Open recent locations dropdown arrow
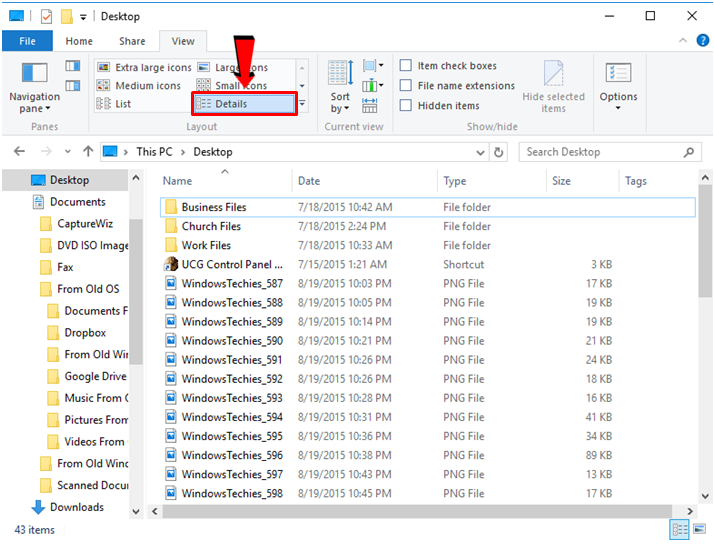The image size is (714, 545). pos(68,152)
